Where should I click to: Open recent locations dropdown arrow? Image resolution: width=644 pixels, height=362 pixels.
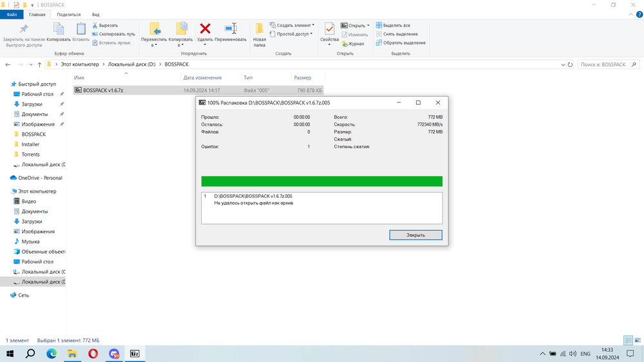point(31,64)
